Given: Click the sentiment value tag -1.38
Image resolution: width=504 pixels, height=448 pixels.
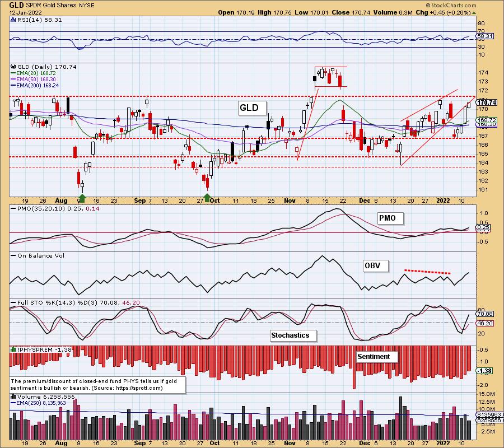Looking at the screenshot, I should tap(484, 371).
